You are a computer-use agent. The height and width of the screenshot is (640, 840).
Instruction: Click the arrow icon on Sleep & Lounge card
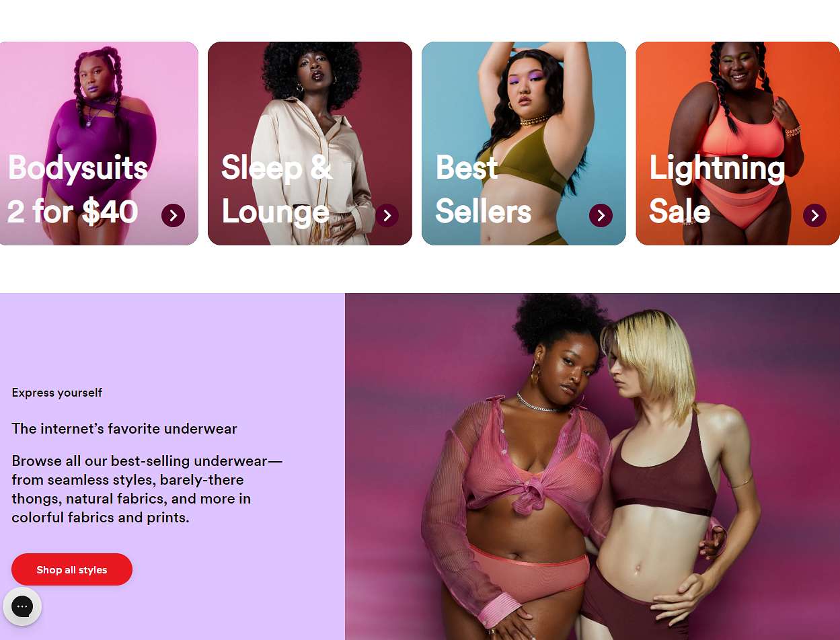coord(387,215)
